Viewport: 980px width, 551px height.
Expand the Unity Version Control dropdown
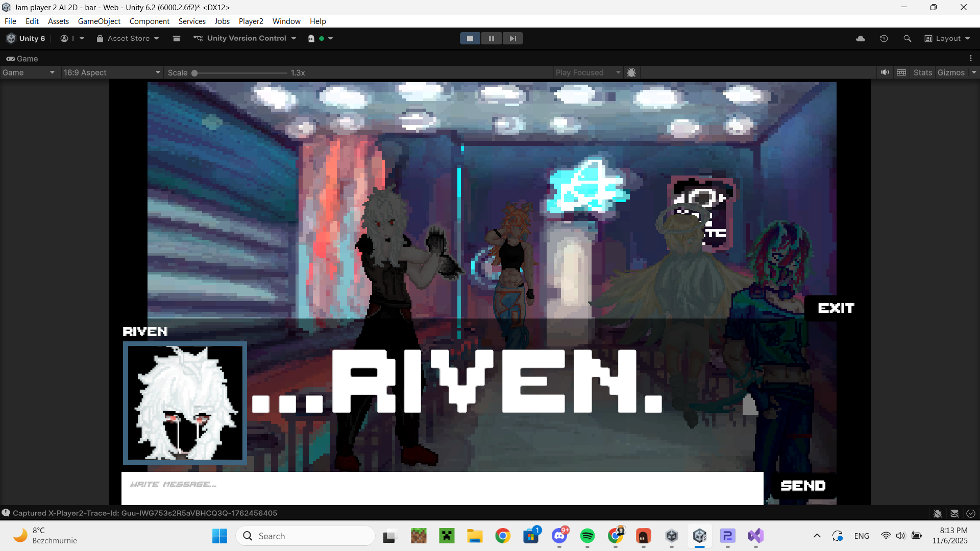(x=245, y=39)
